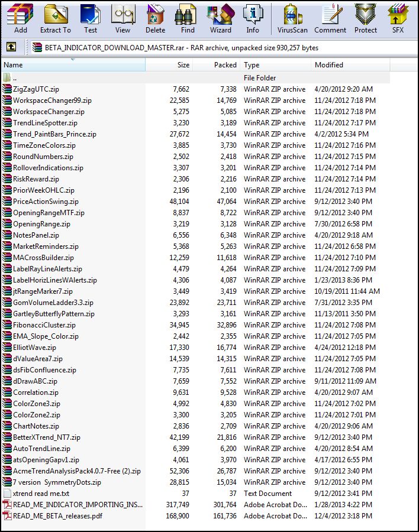Sort by the Type column header
419x532 pixels.
[x=276, y=65]
